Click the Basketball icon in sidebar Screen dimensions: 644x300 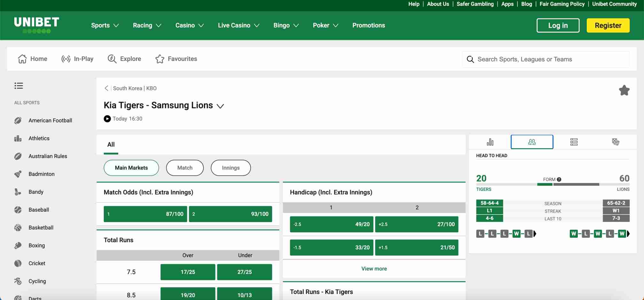[18, 228]
